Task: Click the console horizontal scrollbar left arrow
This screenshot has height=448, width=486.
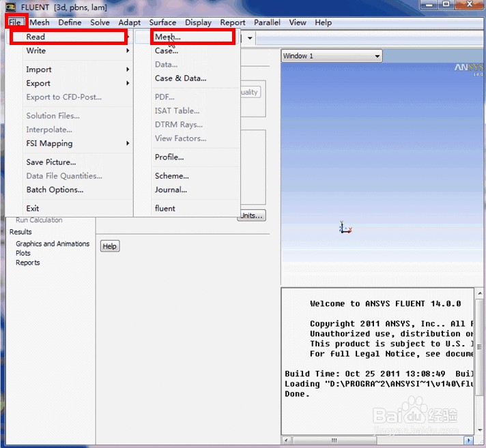Action: coord(287,440)
